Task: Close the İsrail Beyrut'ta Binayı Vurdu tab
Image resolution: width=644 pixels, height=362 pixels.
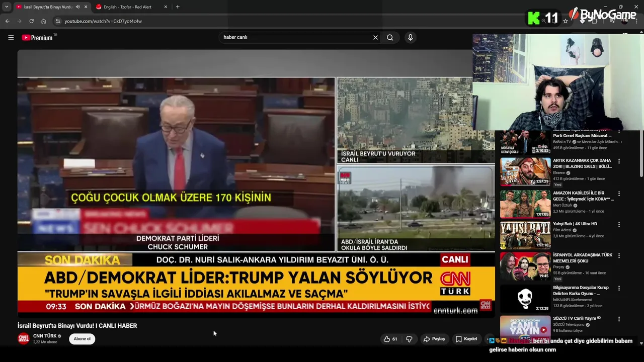Action: [x=86, y=7]
